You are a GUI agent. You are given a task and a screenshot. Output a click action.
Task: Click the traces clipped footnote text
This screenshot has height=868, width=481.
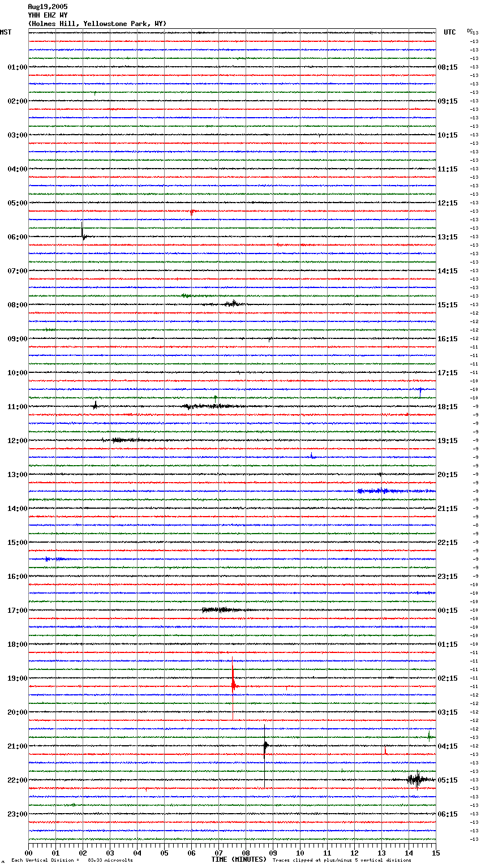pos(342,861)
